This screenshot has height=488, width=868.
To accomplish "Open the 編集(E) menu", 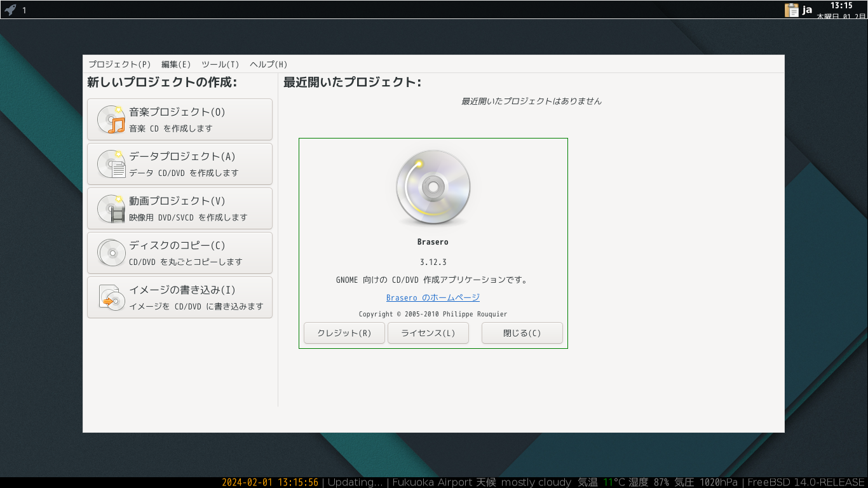I will (176, 64).
